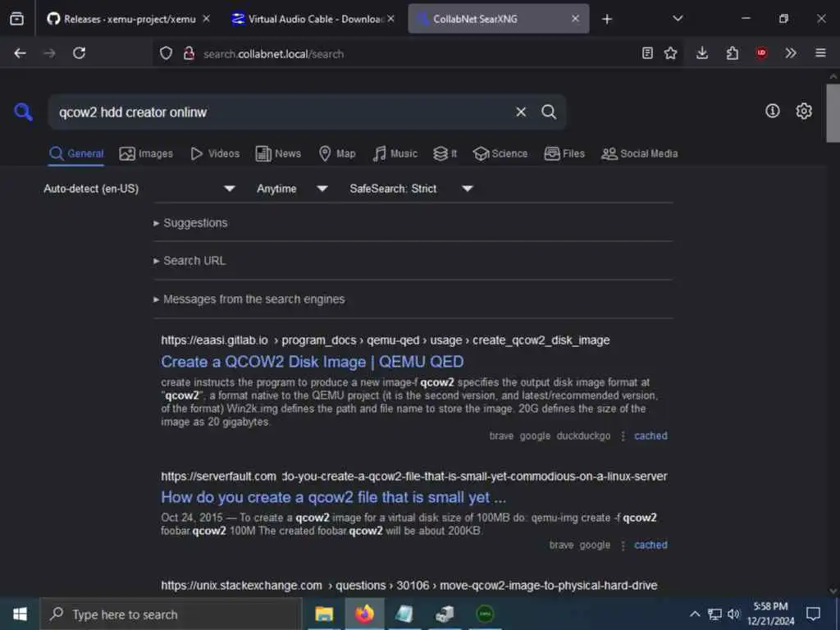Clear the search query with the X
This screenshot has height=630, width=840.
(x=521, y=112)
